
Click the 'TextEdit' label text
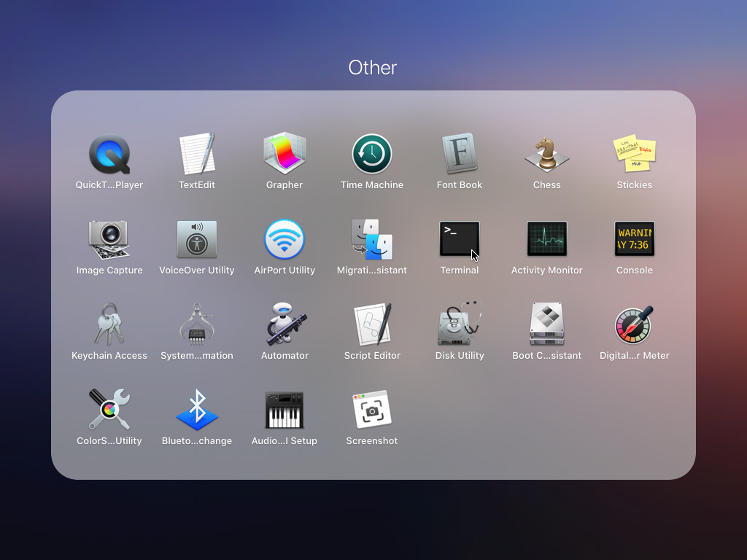(197, 184)
